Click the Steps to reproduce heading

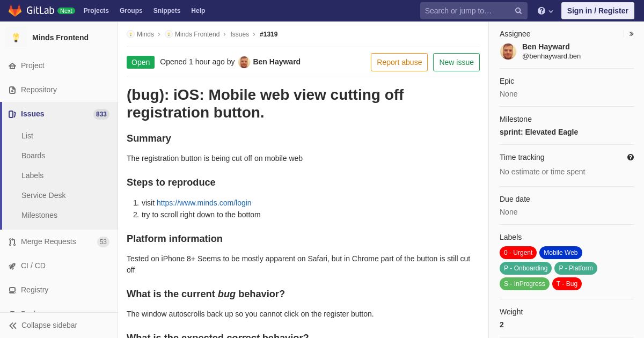(171, 182)
